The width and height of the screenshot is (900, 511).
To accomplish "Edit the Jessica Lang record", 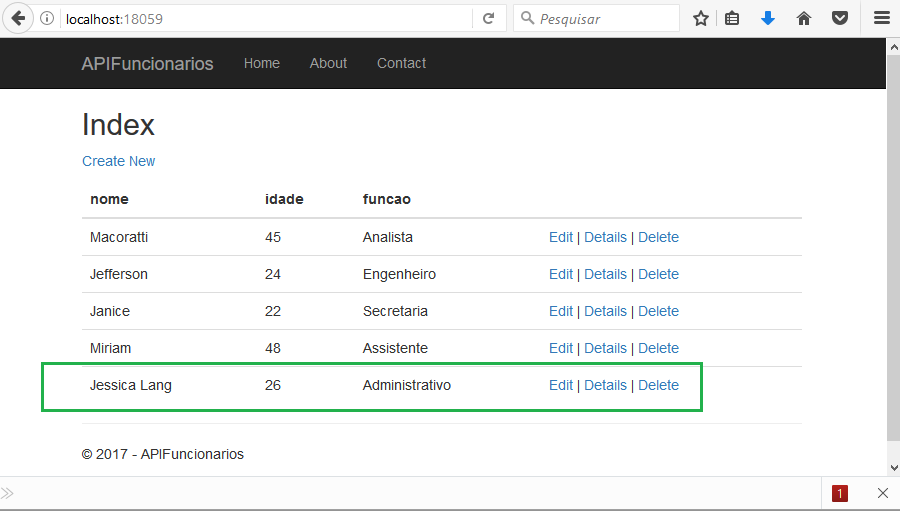I will tap(561, 385).
